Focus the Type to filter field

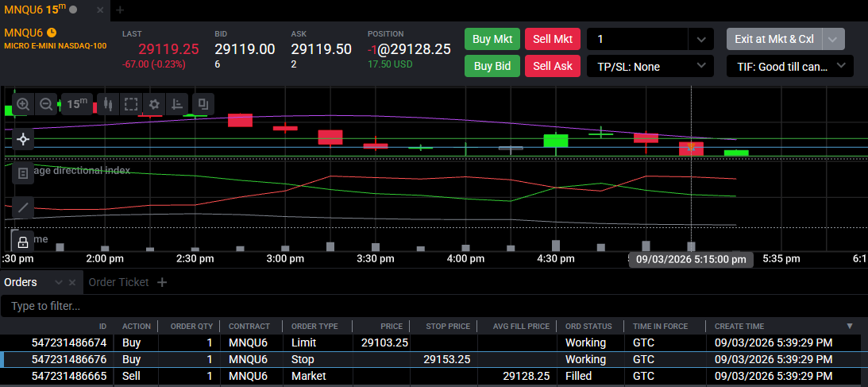[434, 306]
